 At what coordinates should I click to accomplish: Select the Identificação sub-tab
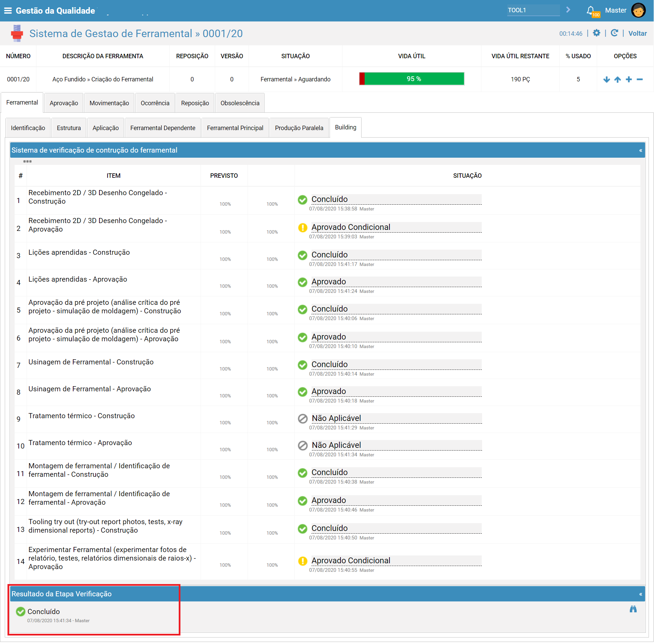[28, 128]
